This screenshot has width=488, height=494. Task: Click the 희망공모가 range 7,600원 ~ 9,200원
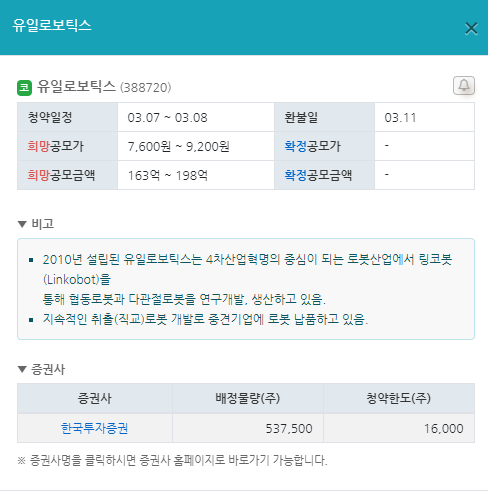click(x=178, y=146)
